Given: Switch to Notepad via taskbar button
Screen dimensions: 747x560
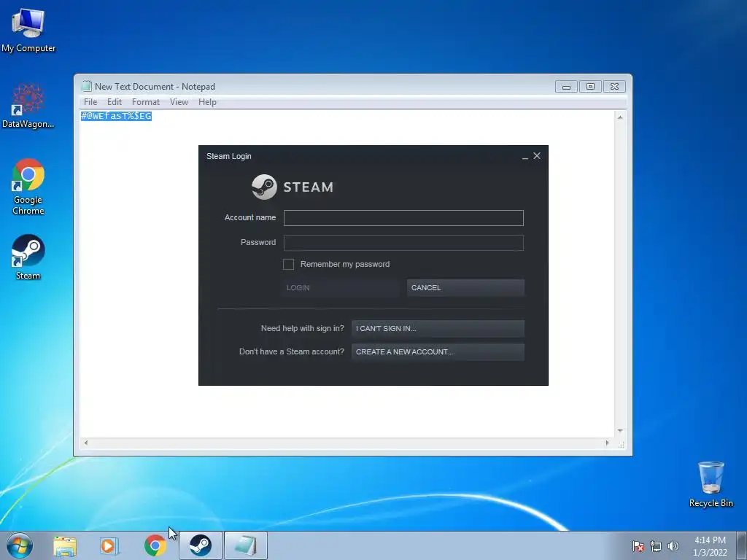Looking at the screenshot, I should pyautogui.click(x=246, y=545).
